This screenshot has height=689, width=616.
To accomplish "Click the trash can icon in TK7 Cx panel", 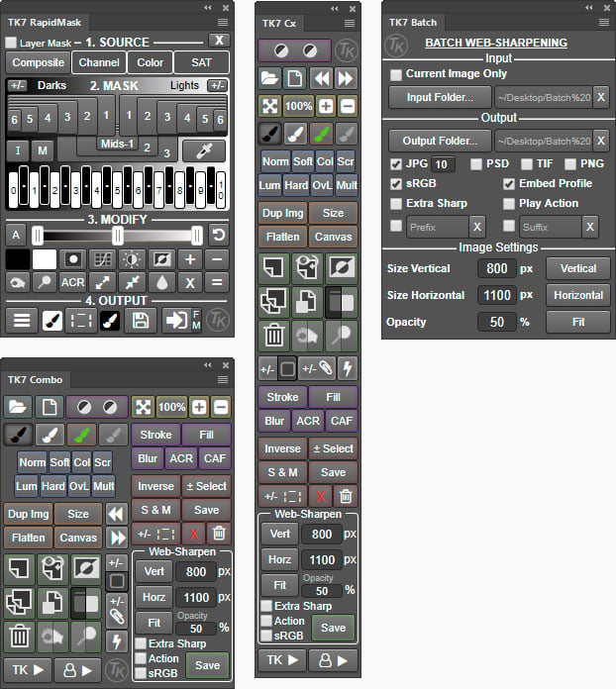I will [x=274, y=336].
